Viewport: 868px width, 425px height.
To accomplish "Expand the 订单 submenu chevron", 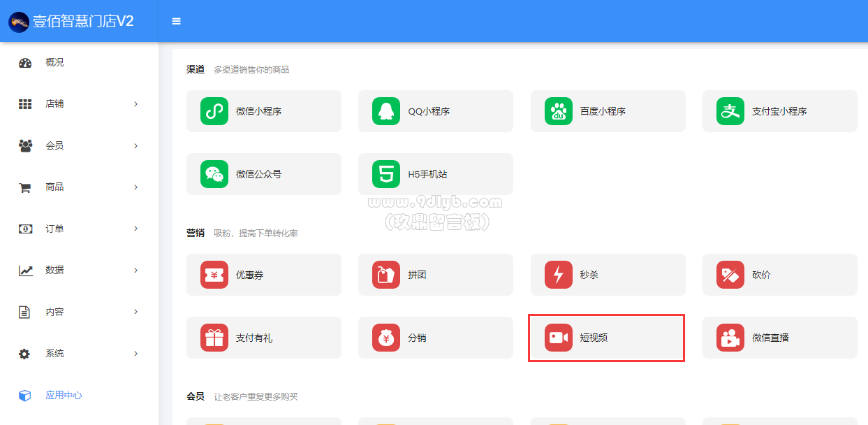I will [136, 229].
